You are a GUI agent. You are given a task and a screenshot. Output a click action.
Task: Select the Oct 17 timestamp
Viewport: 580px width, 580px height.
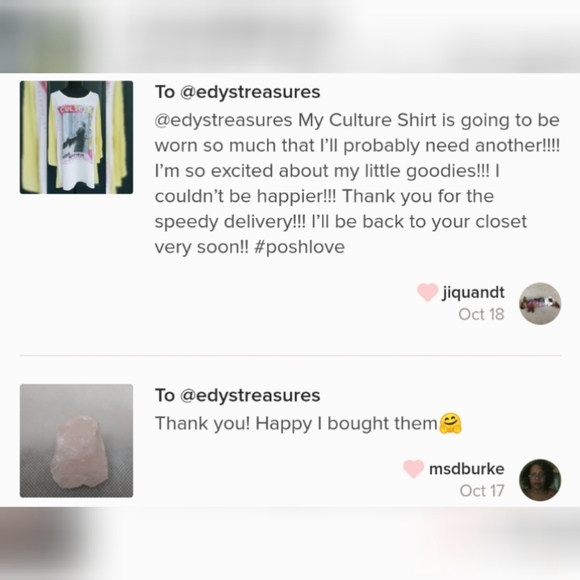482,491
